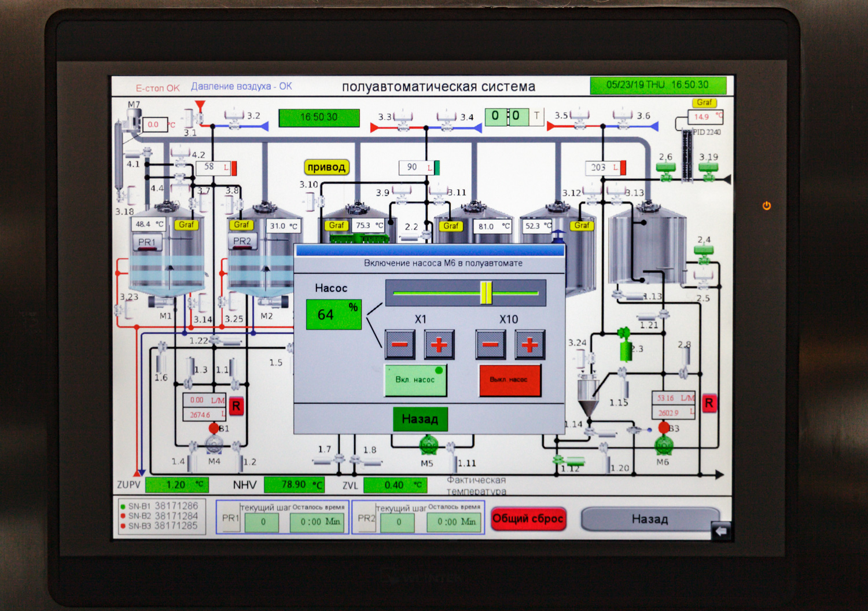Image resolution: width=868 pixels, height=611 pixels.
Task: Select the NHV 78.90 °C value
Action: (294, 484)
